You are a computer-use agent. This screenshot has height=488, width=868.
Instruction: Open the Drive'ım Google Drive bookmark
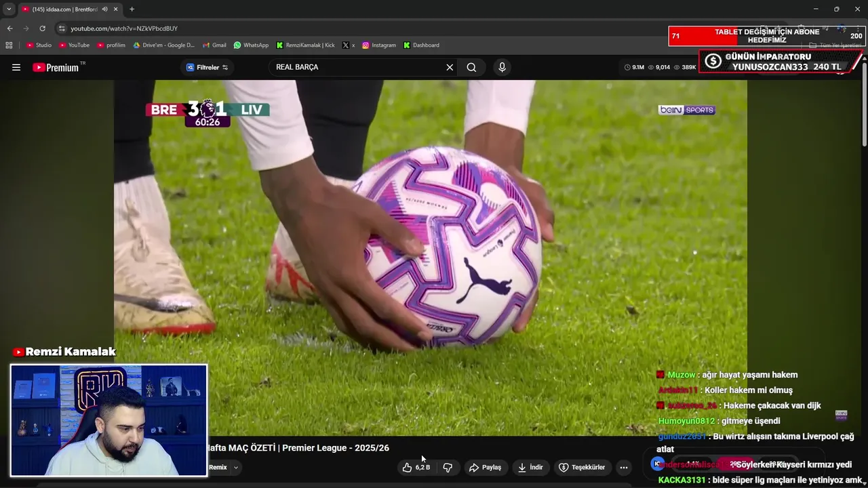point(163,45)
